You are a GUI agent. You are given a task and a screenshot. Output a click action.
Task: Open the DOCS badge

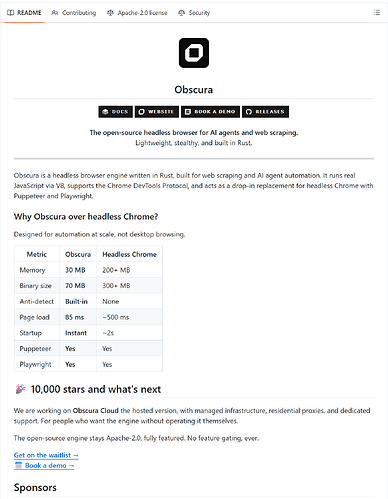115,112
